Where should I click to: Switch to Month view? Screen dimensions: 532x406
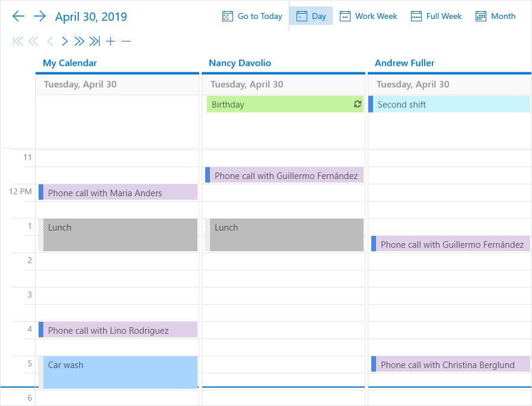click(495, 16)
